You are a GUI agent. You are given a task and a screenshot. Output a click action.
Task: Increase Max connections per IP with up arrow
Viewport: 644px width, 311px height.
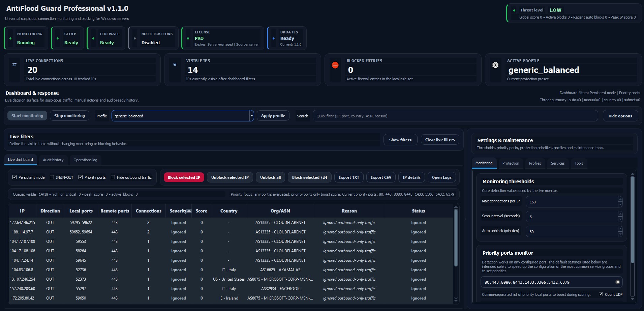(620, 199)
